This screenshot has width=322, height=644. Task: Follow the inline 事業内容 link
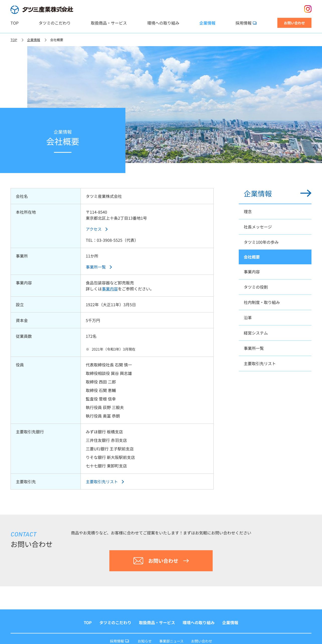[110, 289]
